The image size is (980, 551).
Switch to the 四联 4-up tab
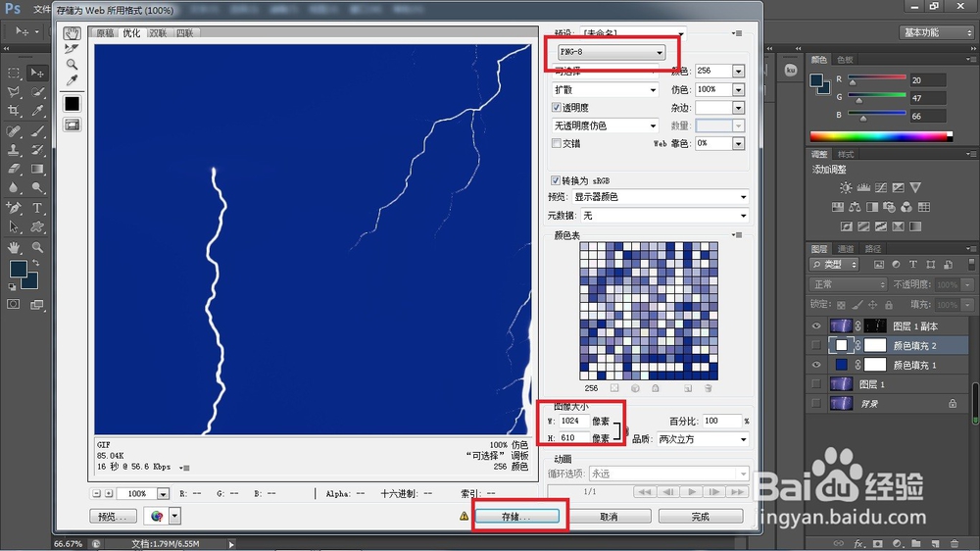184,33
